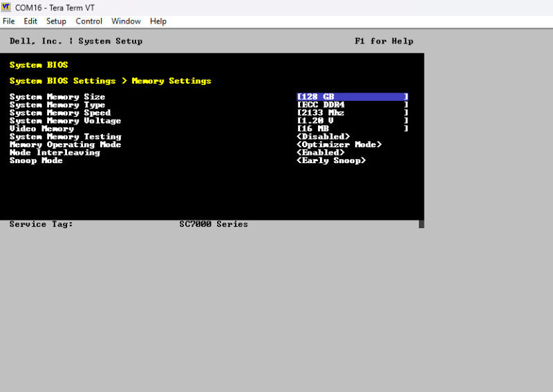The width and height of the screenshot is (553, 392).
Task: Click the COM16 - Tera Term VT window title
Action: pyautogui.click(x=55, y=8)
